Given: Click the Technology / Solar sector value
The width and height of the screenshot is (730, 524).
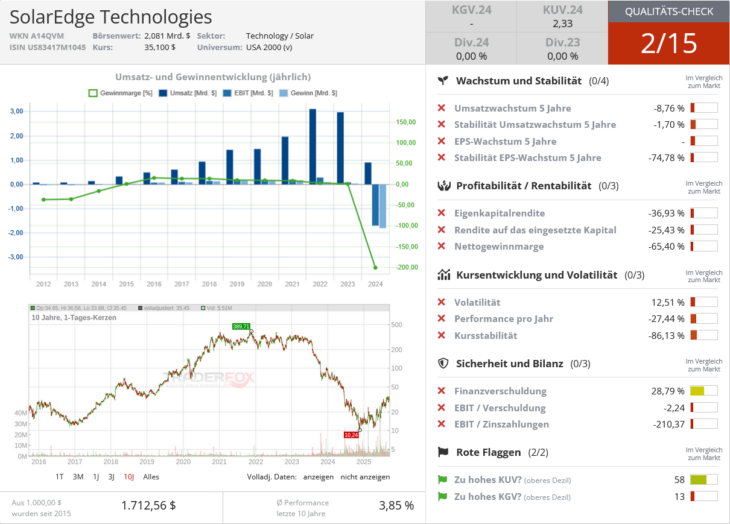Looking at the screenshot, I should pyautogui.click(x=280, y=36).
